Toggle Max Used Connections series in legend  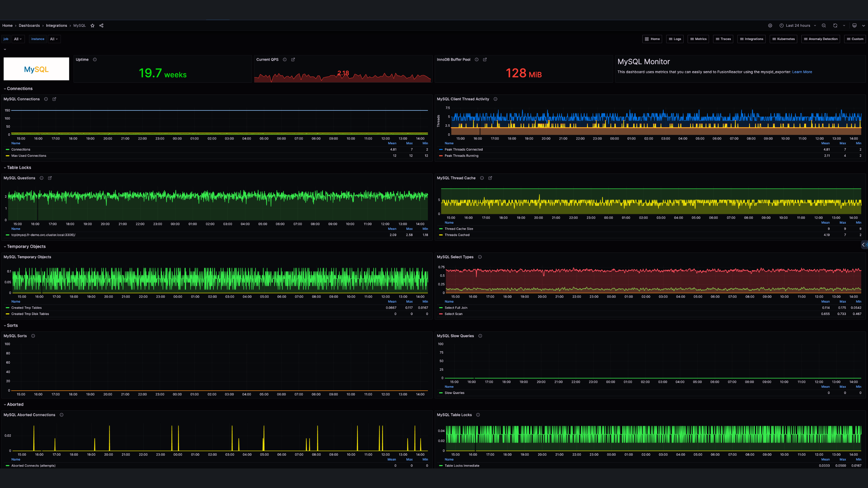[x=29, y=156]
